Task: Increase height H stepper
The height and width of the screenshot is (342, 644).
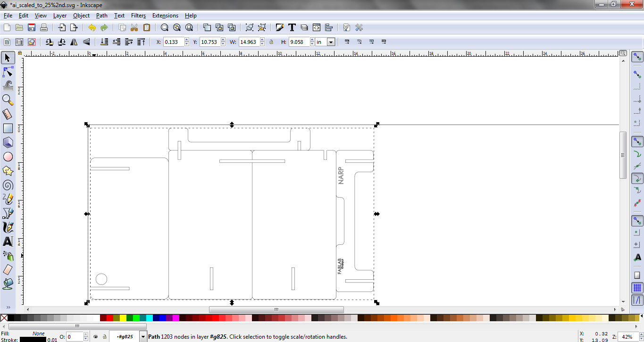Action: point(313,40)
